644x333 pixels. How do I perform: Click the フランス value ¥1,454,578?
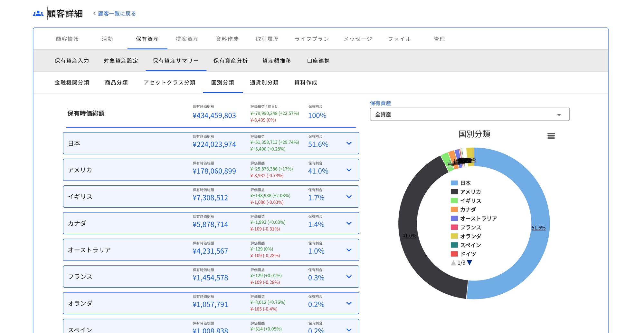click(x=210, y=278)
